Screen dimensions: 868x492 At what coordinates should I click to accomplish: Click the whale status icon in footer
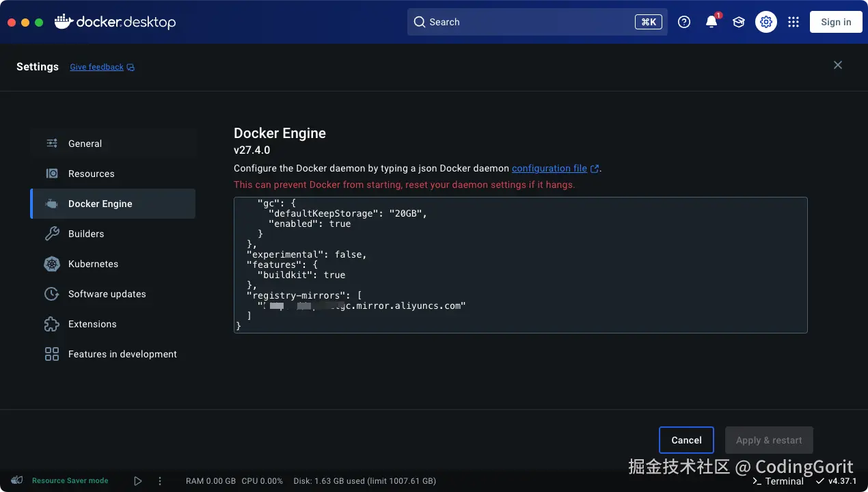tap(18, 480)
